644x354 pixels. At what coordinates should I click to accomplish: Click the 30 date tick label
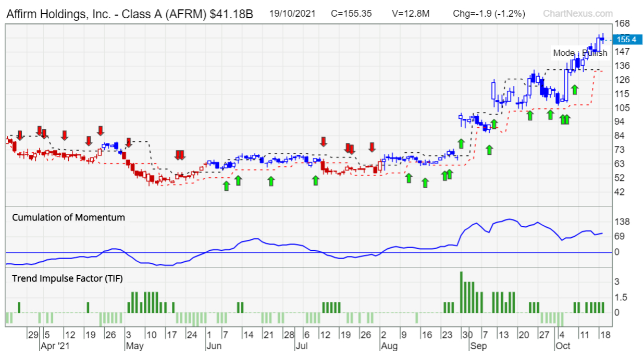[467, 335]
